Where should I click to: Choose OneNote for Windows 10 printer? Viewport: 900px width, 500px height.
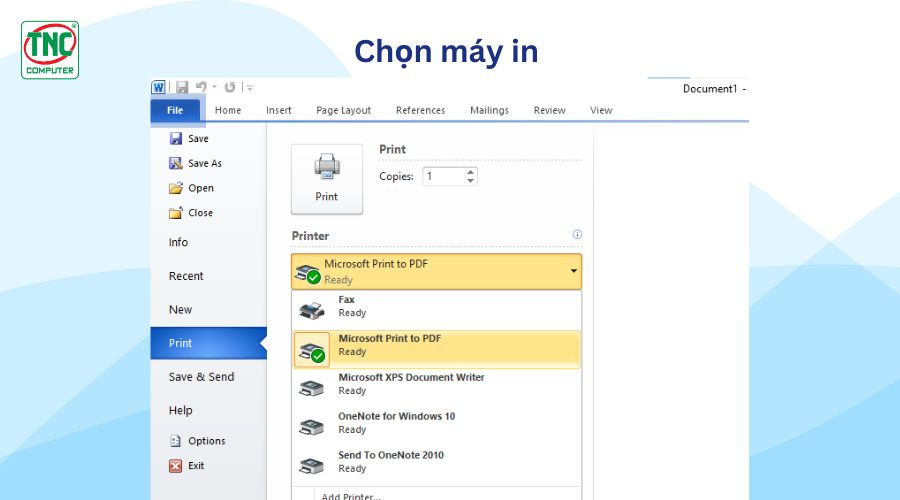436,427
